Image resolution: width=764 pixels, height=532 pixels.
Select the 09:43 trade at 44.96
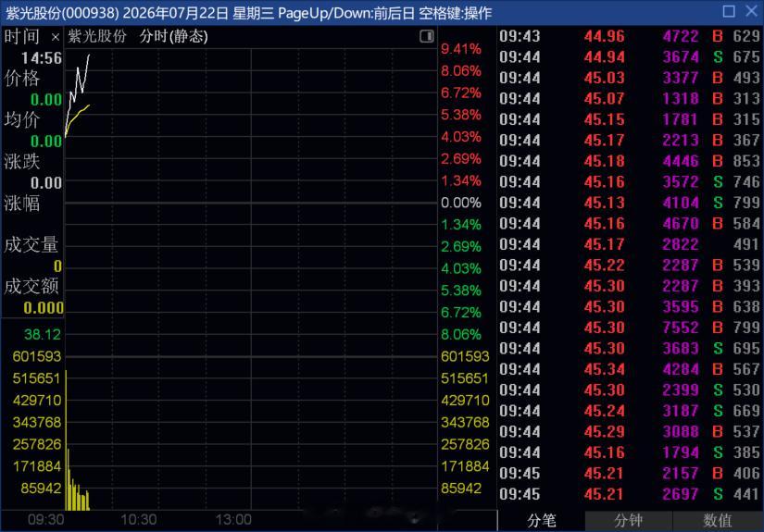point(630,36)
